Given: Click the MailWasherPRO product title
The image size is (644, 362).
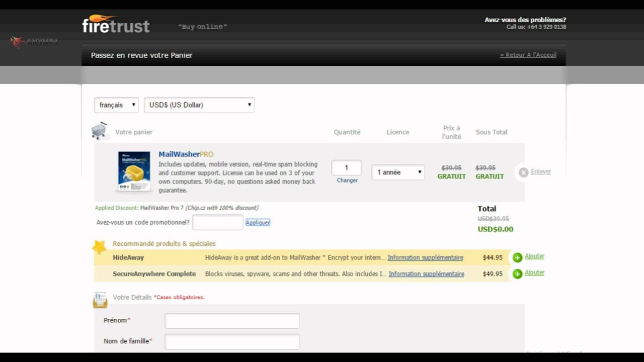Looking at the screenshot, I should [x=186, y=154].
